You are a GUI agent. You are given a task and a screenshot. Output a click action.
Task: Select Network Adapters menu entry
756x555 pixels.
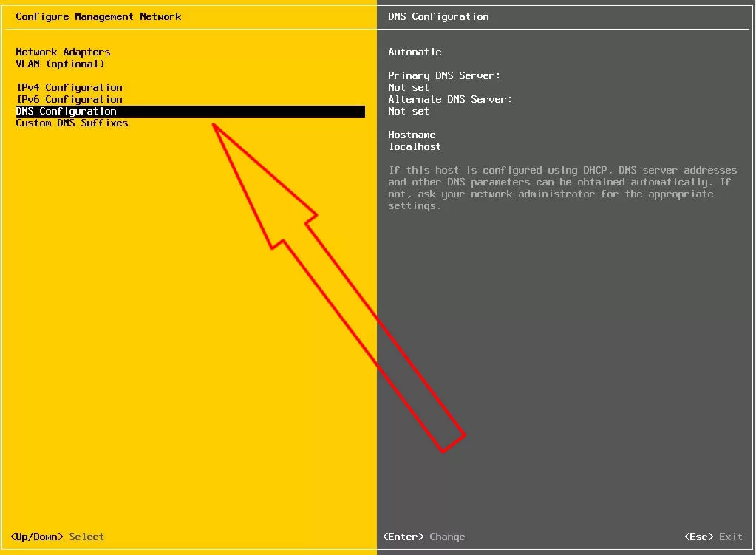coord(63,52)
